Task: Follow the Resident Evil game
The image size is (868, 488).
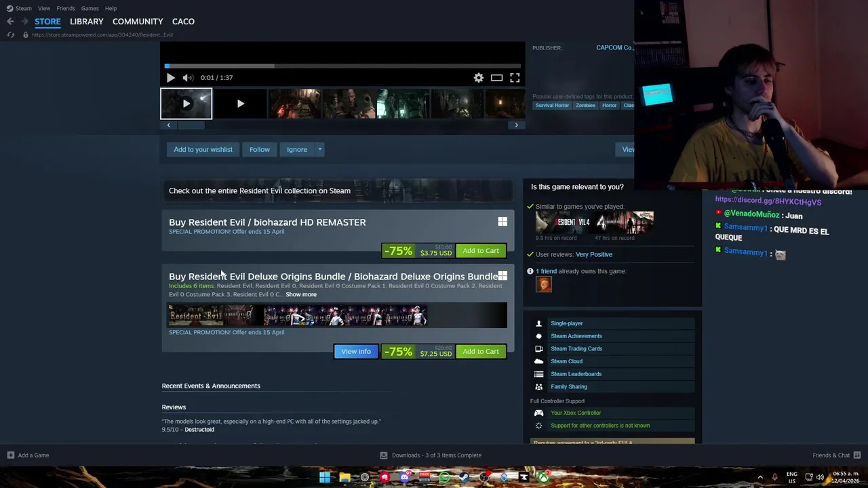Action: (x=259, y=149)
